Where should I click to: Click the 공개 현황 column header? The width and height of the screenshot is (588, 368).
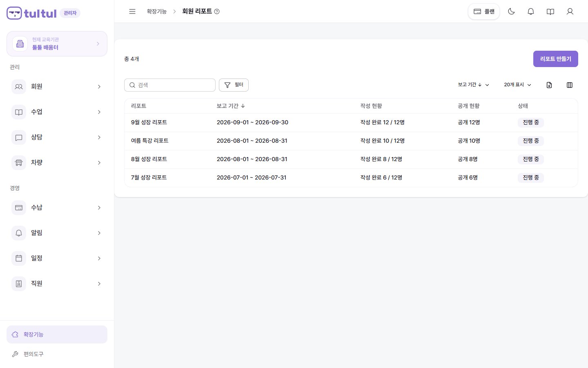pyautogui.click(x=469, y=106)
